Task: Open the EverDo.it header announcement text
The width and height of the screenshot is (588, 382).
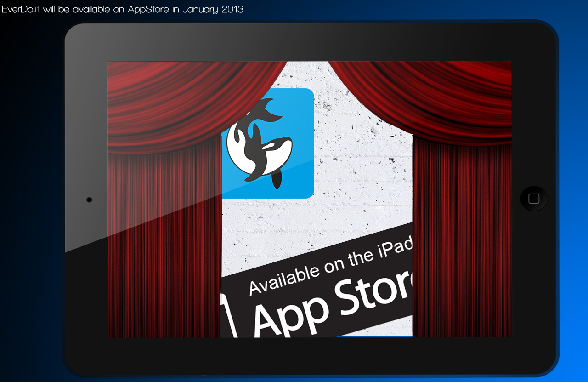Action: click(x=123, y=9)
